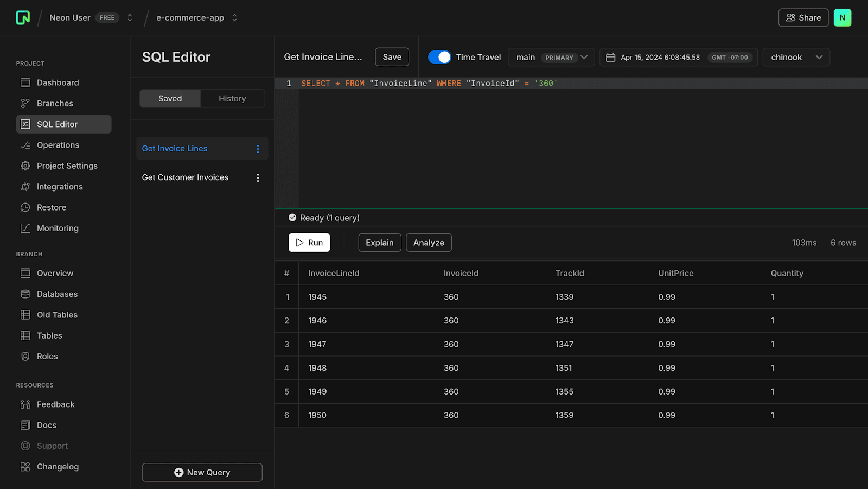The width and height of the screenshot is (868, 489).
Task: Open options menu for Get Customer Invoices
Action: point(258,177)
